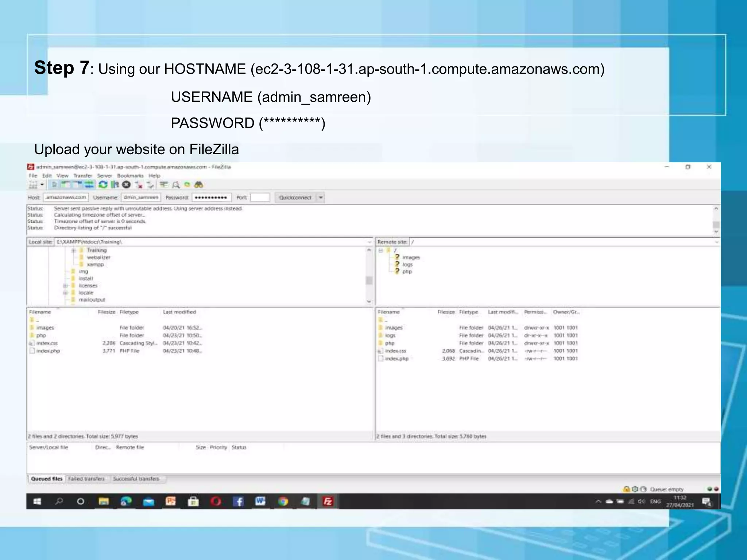The image size is (747, 560).
Task: Click the refresh file lists icon
Action: [x=103, y=185]
